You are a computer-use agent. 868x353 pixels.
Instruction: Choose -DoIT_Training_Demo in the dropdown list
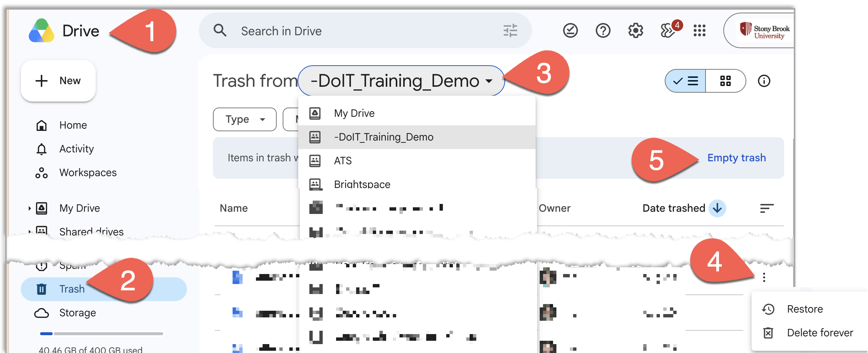[417, 137]
